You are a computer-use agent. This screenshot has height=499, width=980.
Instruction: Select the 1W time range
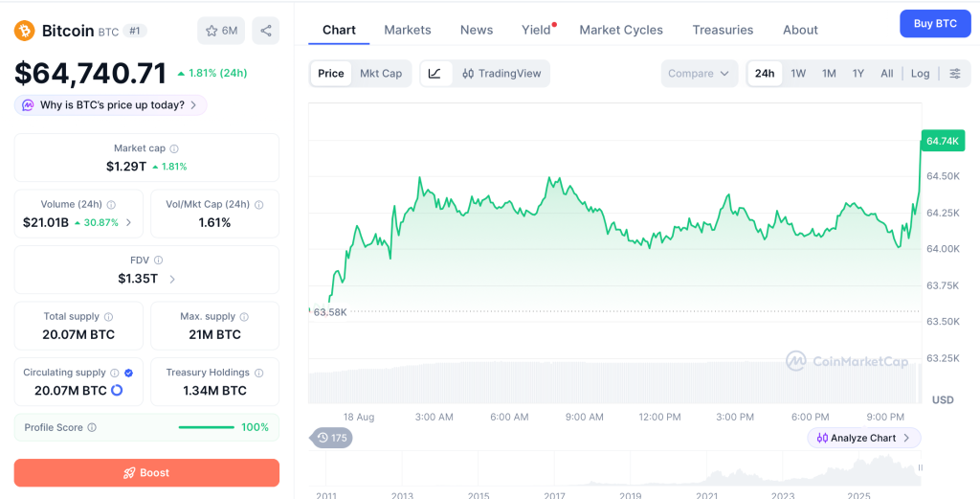point(798,73)
